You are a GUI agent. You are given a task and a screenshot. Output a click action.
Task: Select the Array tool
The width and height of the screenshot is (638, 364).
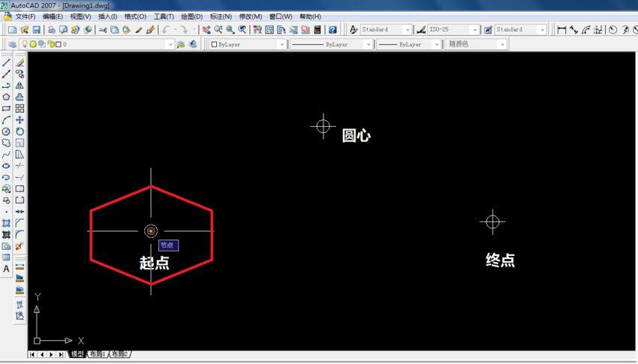click(x=20, y=109)
